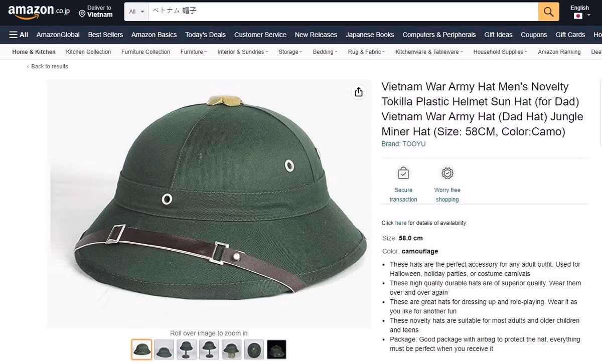Click the Japan flag icon near English
Image resolution: width=602 pixels, height=364 pixels.
tap(577, 15)
